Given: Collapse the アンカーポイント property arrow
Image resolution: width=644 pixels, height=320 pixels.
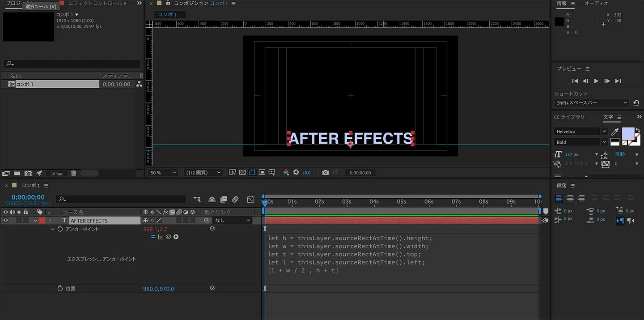Looking at the screenshot, I should click(x=52, y=229).
